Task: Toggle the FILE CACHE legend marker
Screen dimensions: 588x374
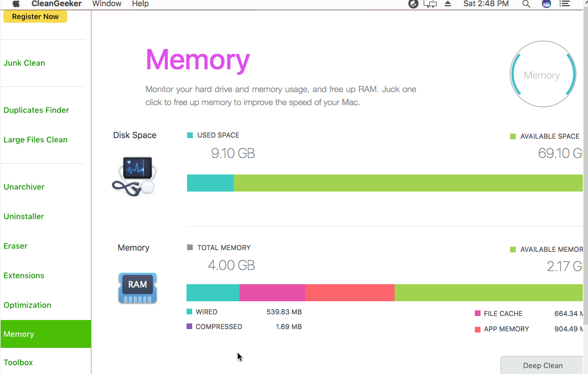Action: click(x=477, y=313)
